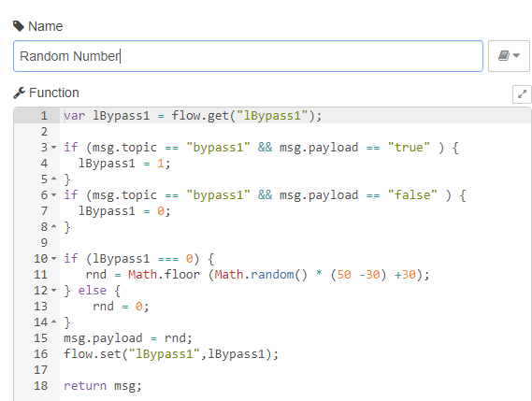Click the Name text input field

(x=248, y=56)
